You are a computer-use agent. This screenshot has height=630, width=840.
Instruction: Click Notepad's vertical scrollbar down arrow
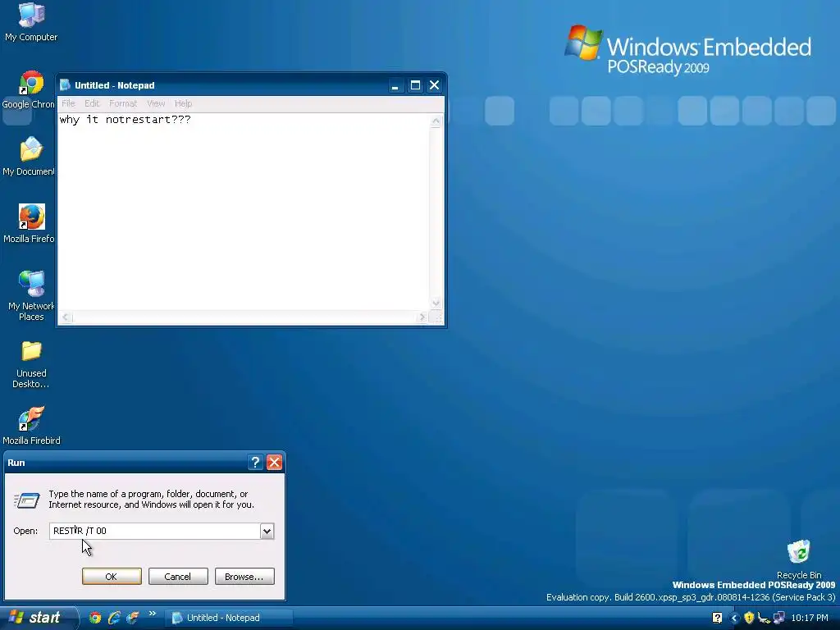436,304
